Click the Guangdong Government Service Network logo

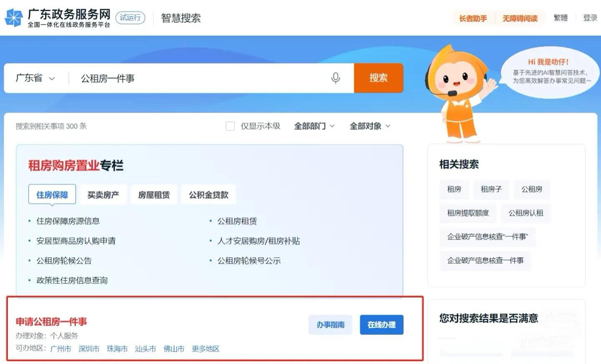click(58, 18)
